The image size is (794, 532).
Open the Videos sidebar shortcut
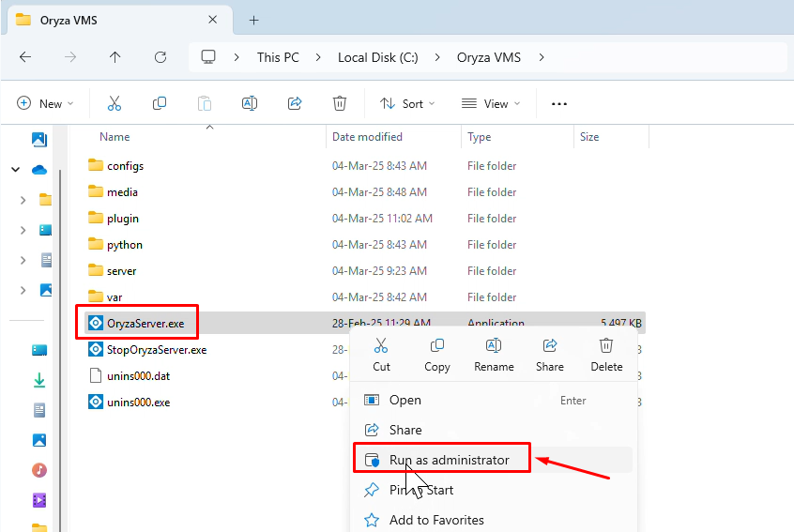39,500
